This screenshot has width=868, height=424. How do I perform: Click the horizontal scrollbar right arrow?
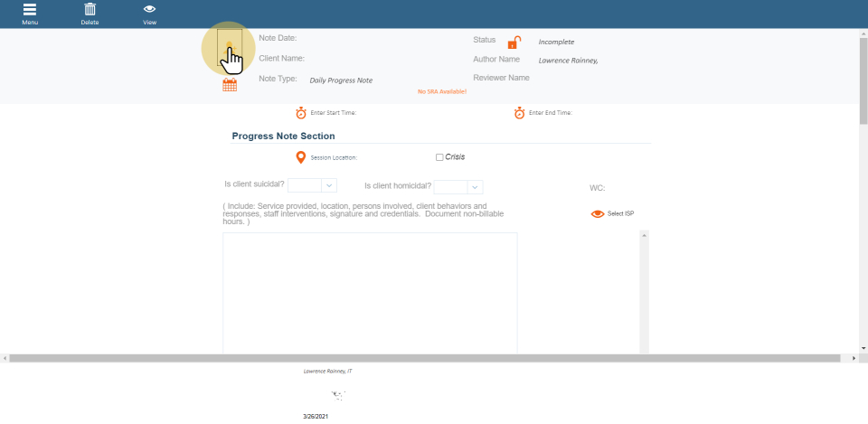(x=855, y=359)
